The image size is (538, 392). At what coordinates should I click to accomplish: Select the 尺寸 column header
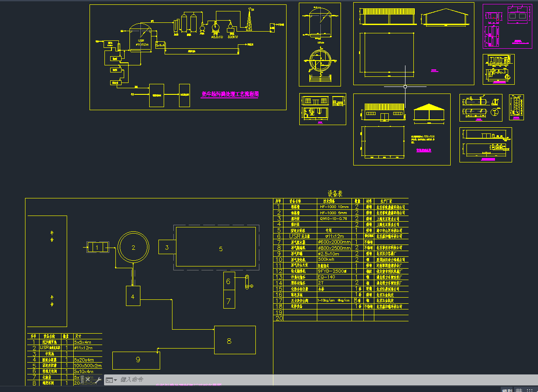click(x=78, y=336)
